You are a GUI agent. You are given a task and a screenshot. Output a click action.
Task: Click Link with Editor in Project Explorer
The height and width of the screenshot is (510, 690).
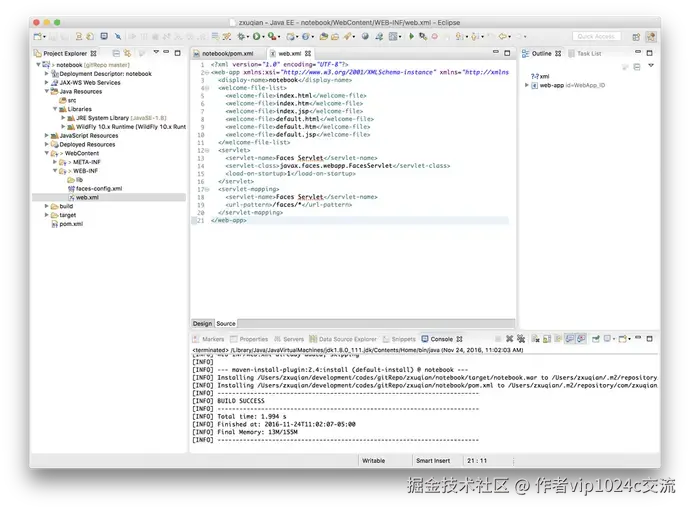point(127,53)
